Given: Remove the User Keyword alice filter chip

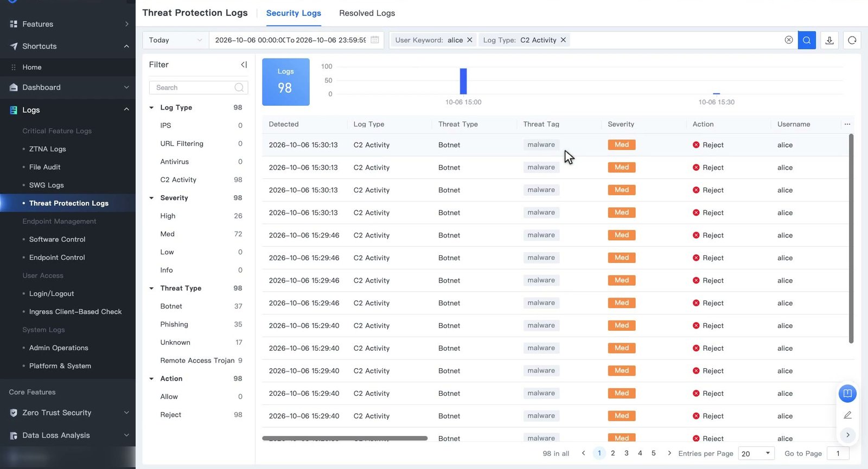Looking at the screenshot, I should point(470,40).
